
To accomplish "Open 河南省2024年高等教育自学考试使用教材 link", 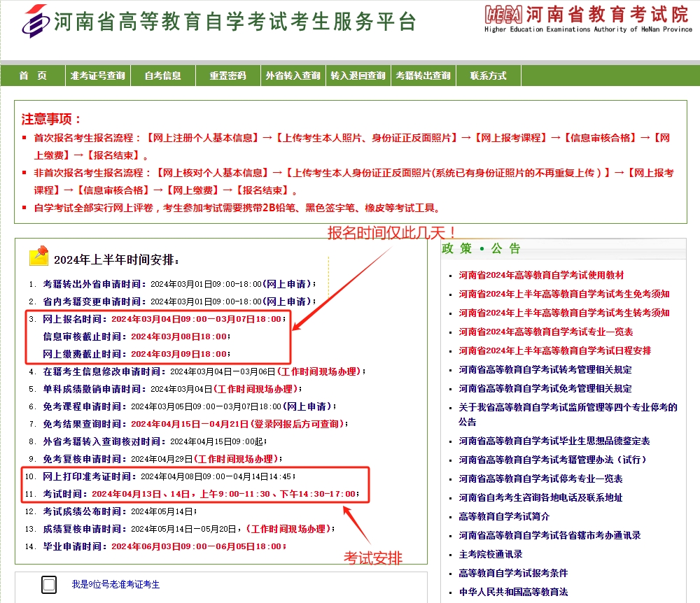I will click(541, 275).
